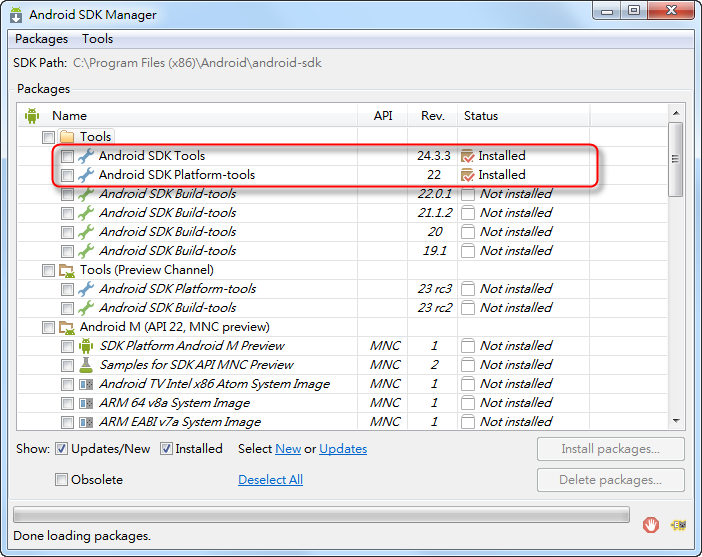Viewport: 702px width, 557px height.
Task: Check Build-tools 22.0.1 checkbox
Action: pos(67,194)
